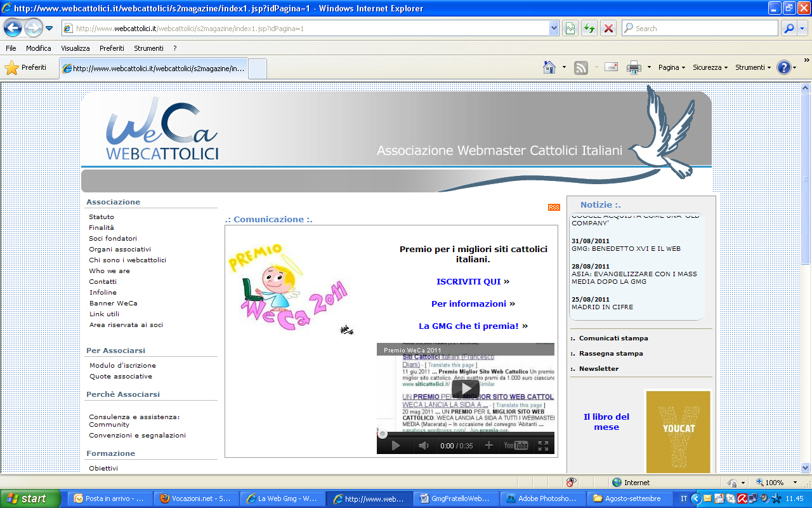812x508 pixels.
Task: Click the small play button in video controls
Action: coord(395,446)
